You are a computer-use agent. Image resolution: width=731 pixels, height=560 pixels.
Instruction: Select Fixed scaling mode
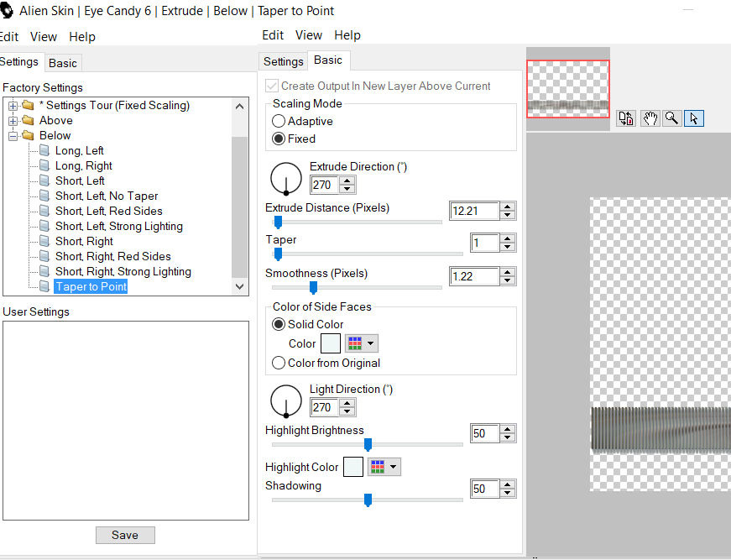click(279, 139)
